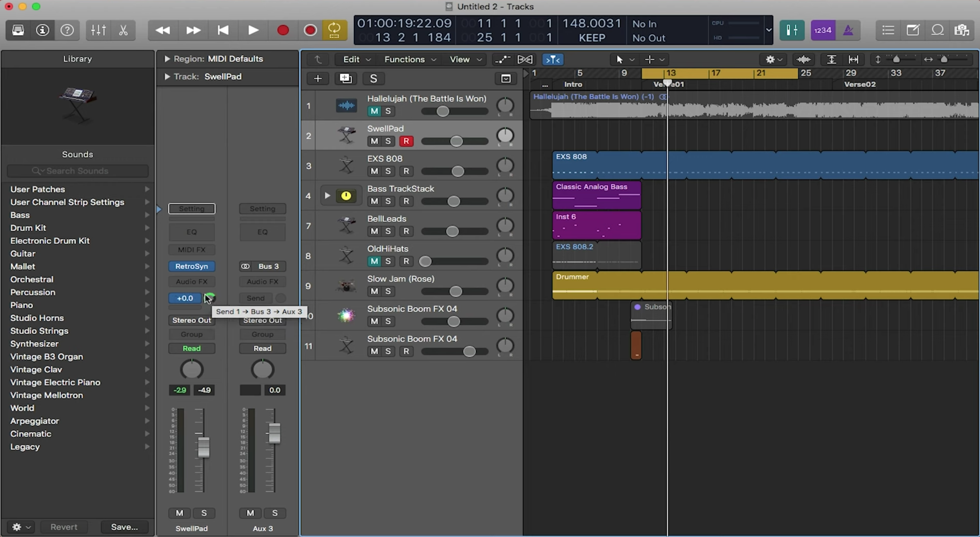Open Editors with scissors icon
Image resolution: width=980 pixels, height=537 pixels.
pyautogui.click(x=123, y=30)
